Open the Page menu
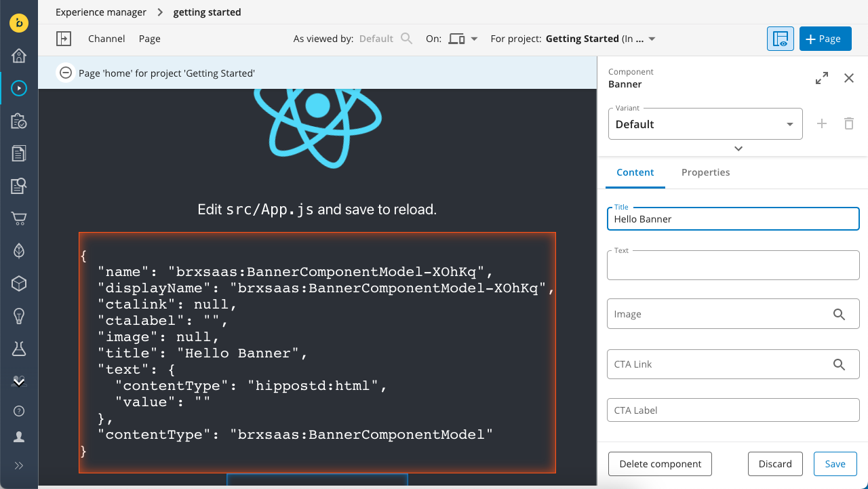 tap(150, 39)
